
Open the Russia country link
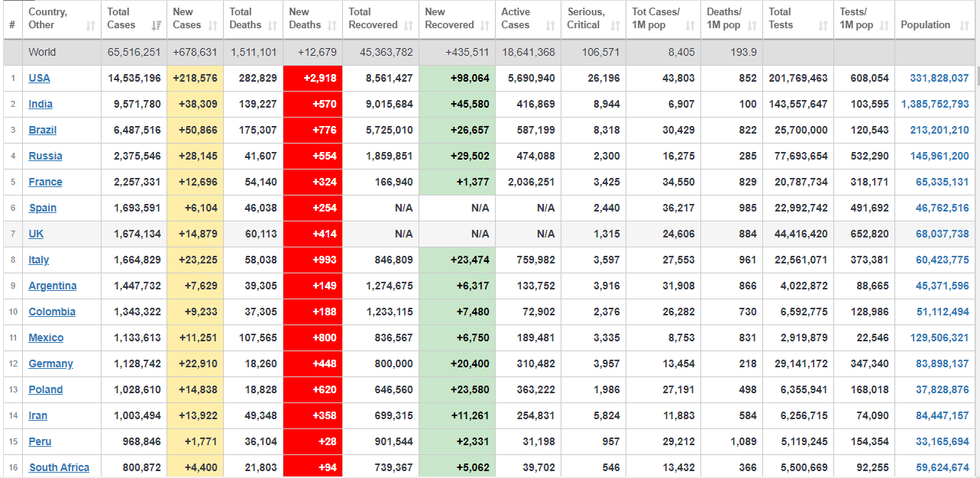(46, 156)
